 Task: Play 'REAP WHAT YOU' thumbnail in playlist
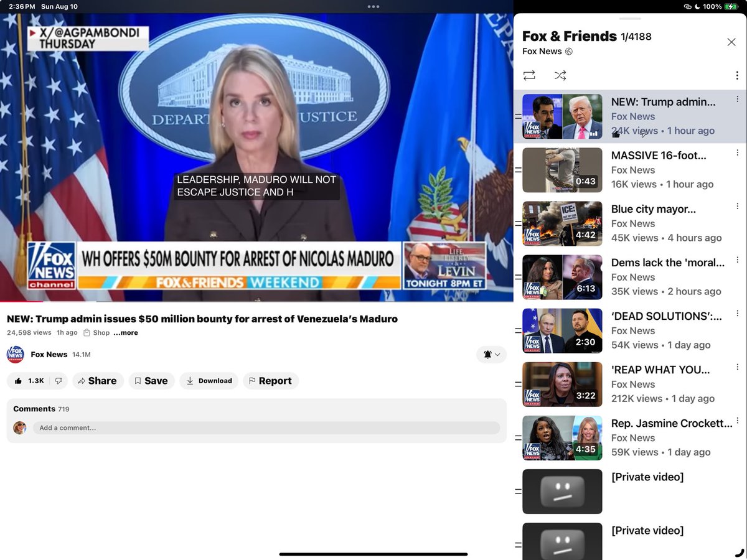(562, 384)
